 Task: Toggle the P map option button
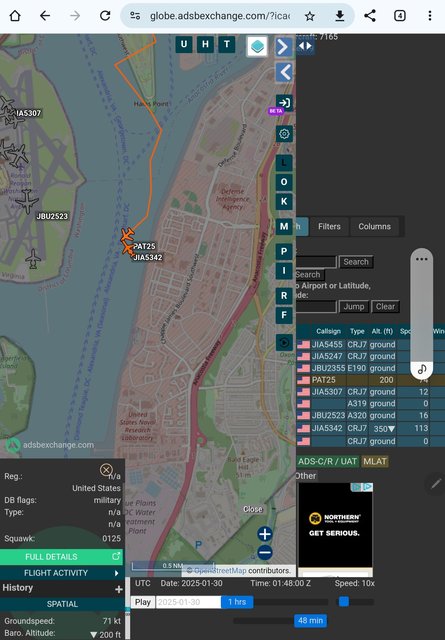tap(284, 251)
